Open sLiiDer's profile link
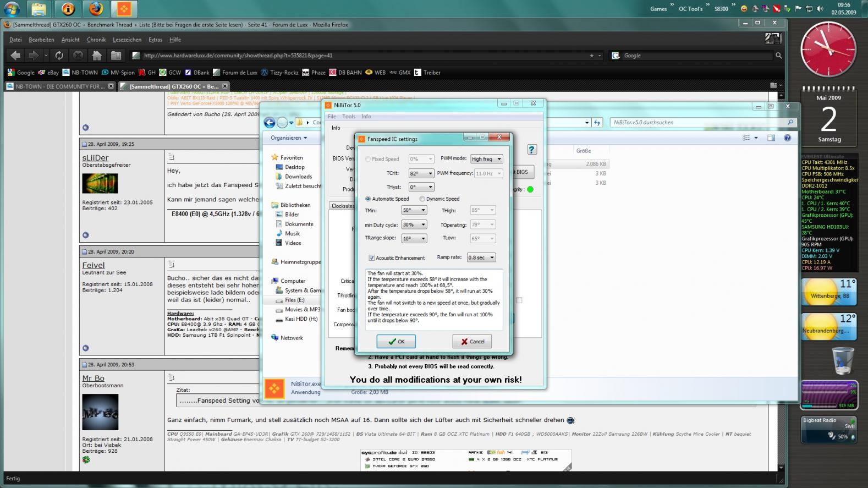The width and height of the screenshot is (868, 488). [x=95, y=157]
